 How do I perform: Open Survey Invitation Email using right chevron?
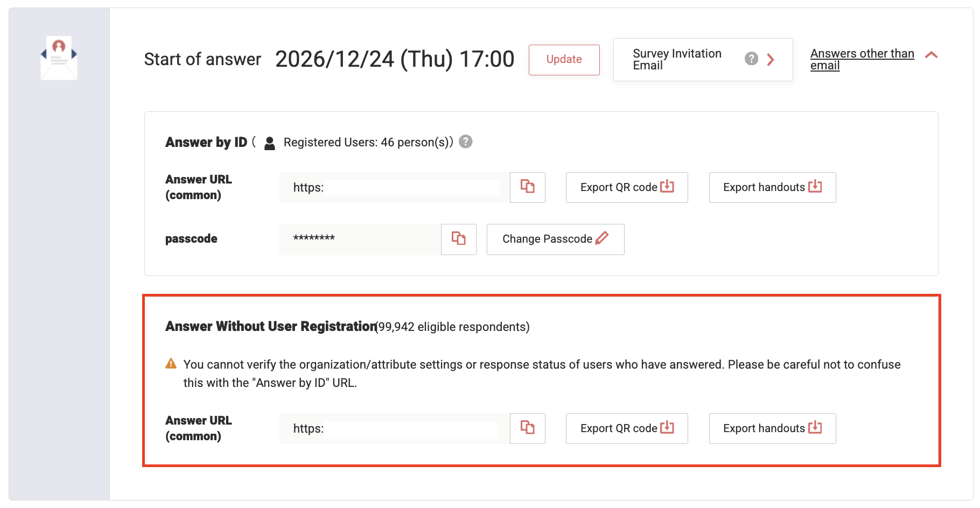771,59
